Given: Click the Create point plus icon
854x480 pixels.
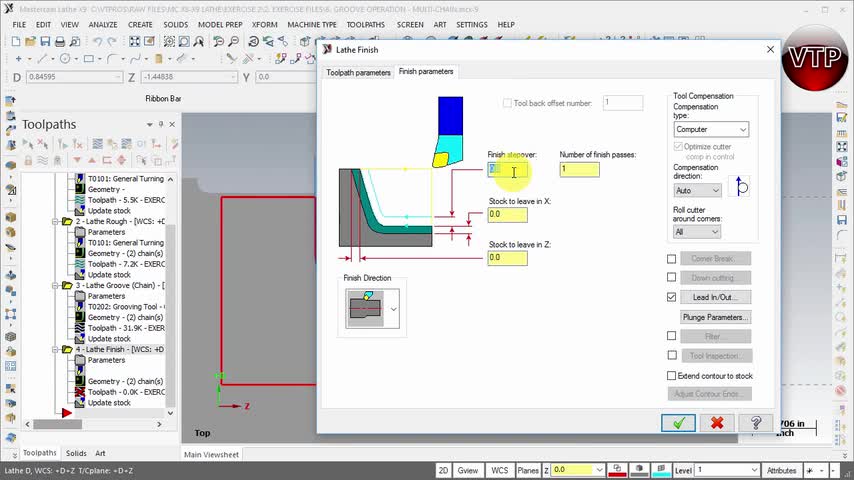Looking at the screenshot, I should (19, 58).
